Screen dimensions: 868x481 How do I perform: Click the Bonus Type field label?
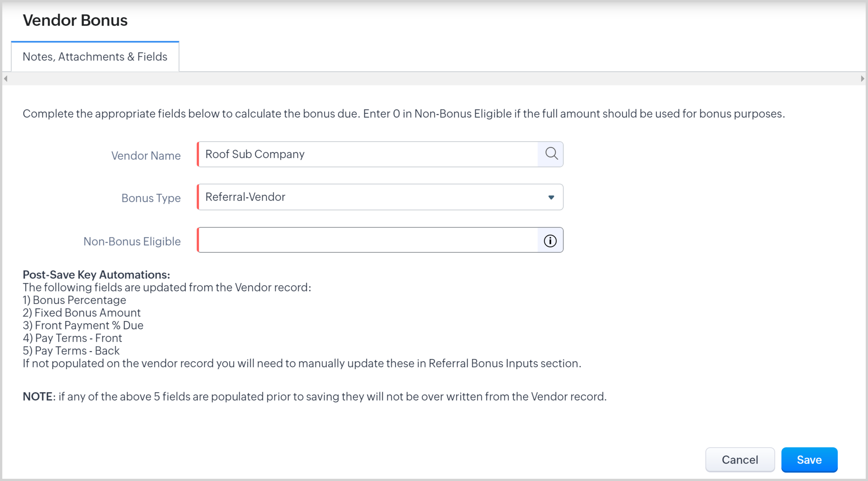(x=151, y=198)
